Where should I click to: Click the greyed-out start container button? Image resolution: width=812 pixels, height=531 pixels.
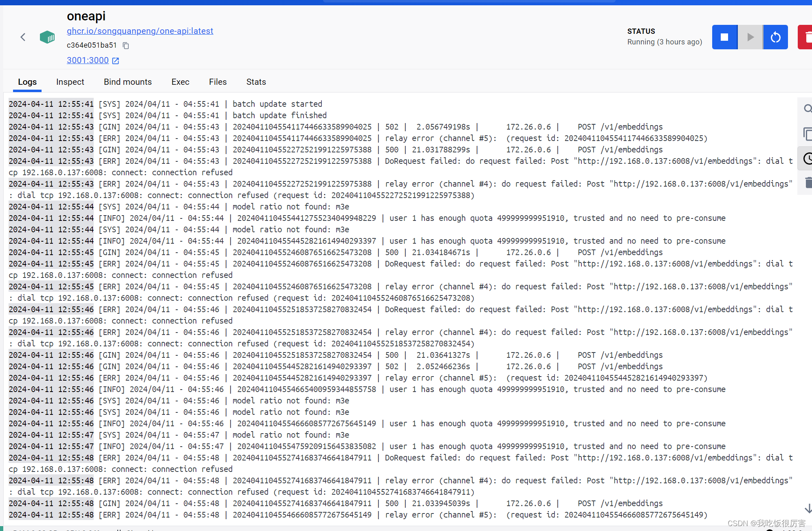coord(750,37)
